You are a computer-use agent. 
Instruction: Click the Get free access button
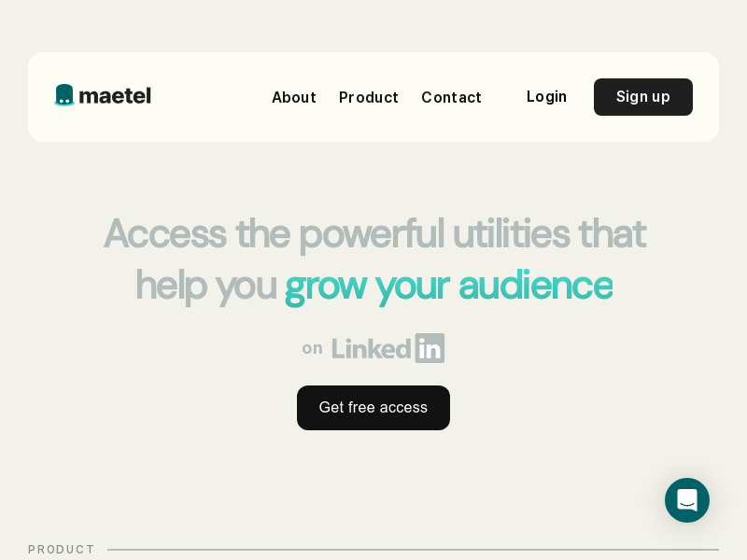pyautogui.click(x=373, y=408)
